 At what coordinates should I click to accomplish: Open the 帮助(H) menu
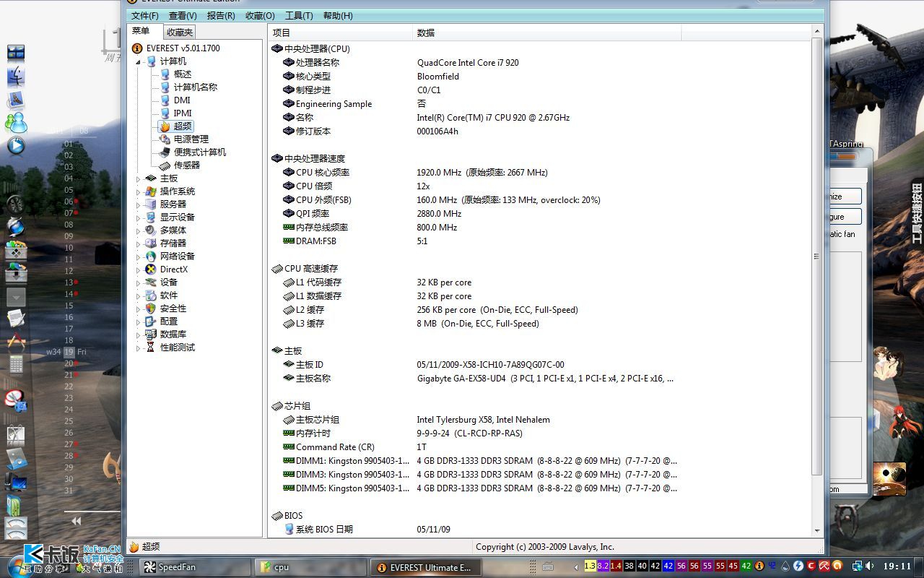click(x=338, y=15)
